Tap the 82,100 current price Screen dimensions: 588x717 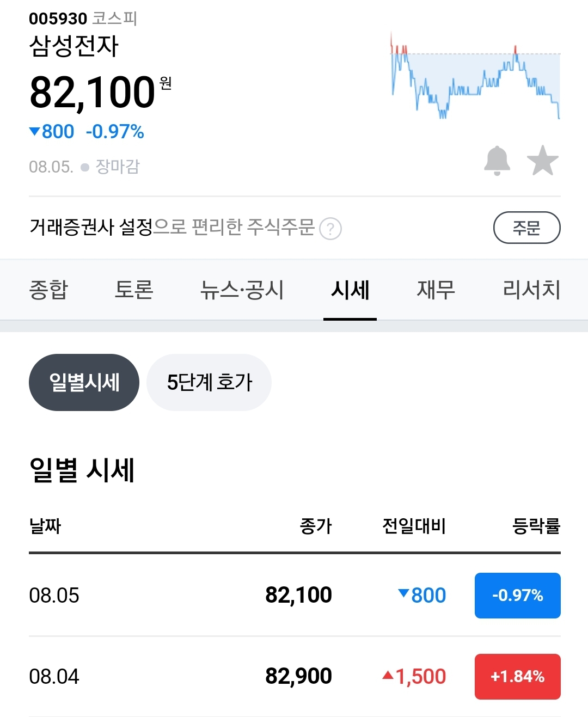93,92
